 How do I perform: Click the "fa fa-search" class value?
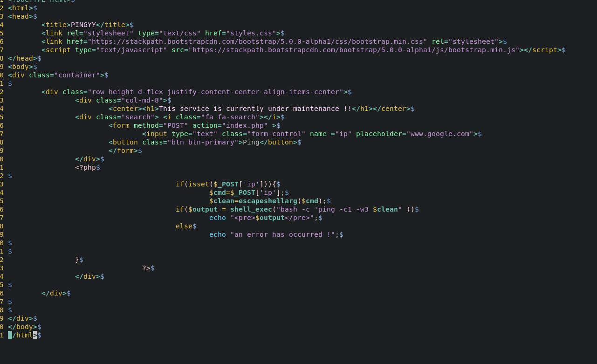(230, 117)
